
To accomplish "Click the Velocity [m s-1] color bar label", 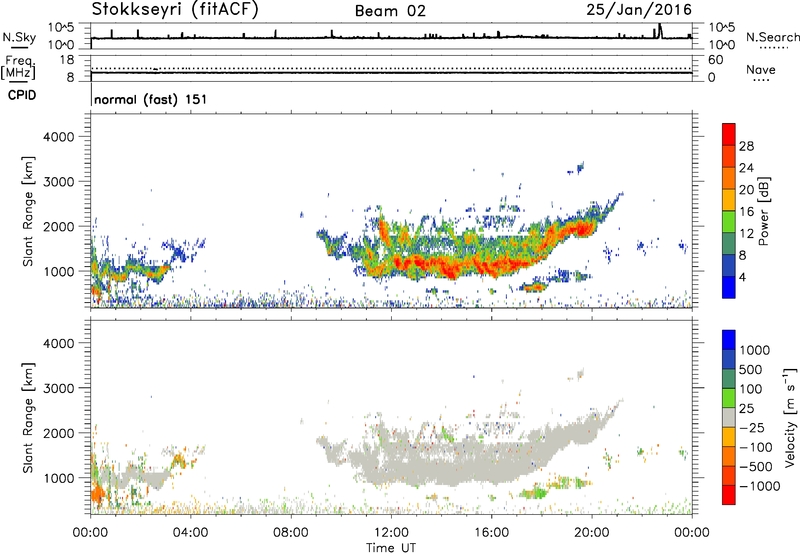I will click(x=790, y=417).
